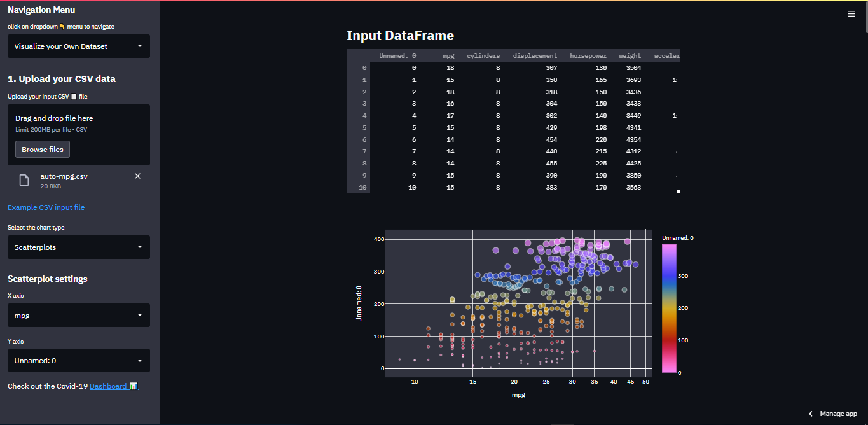Screen dimensions: 868x425
Task: Click the weight column header
Action: click(630, 56)
